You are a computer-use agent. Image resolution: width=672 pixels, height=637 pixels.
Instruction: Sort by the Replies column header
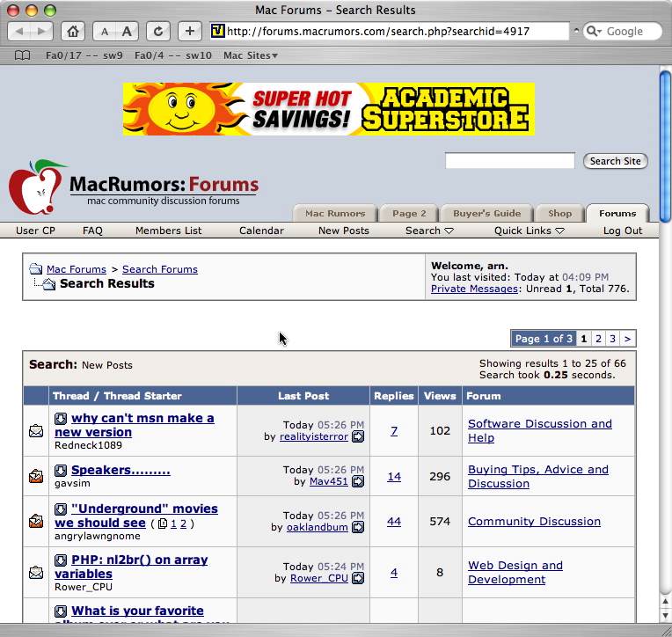[x=393, y=396]
